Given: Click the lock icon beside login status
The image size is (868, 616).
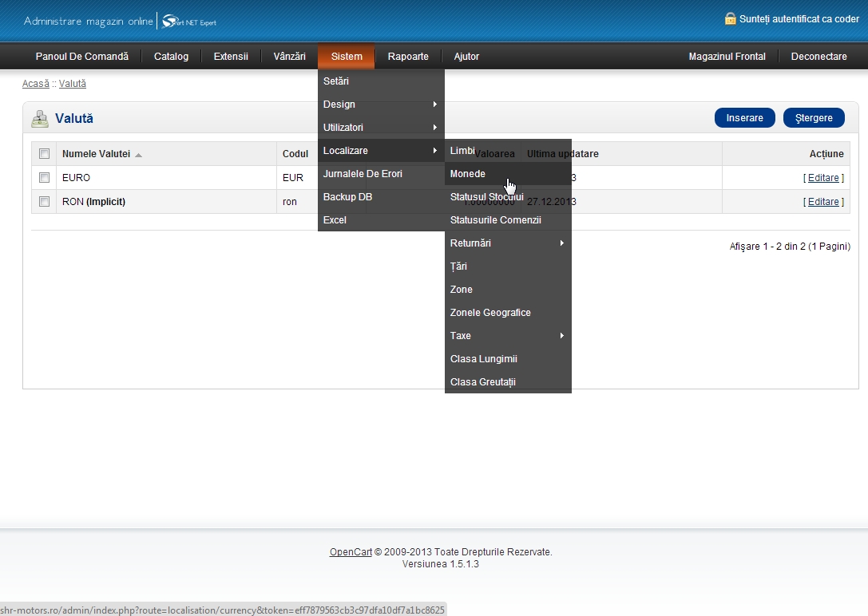Looking at the screenshot, I should (730, 18).
